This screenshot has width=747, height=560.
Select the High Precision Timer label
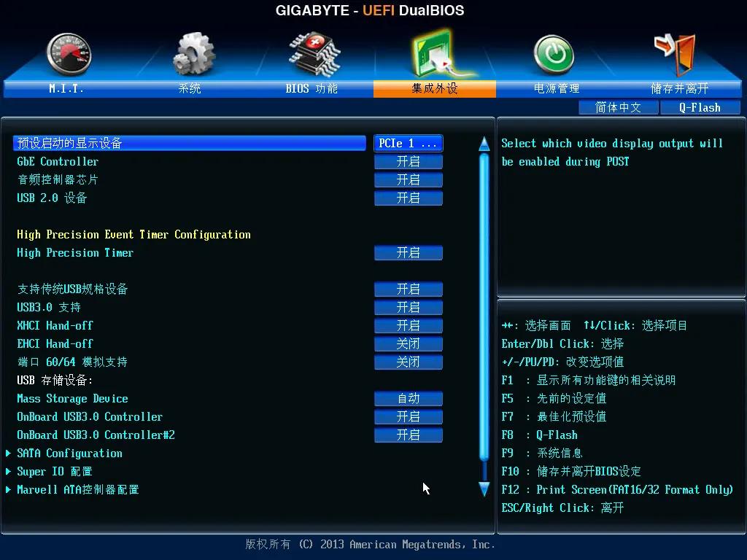pyautogui.click(x=75, y=252)
